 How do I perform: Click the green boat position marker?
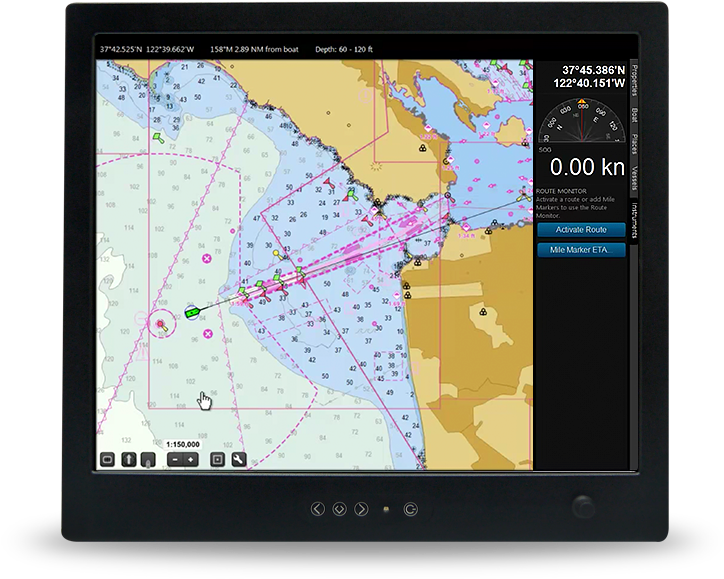tap(192, 313)
